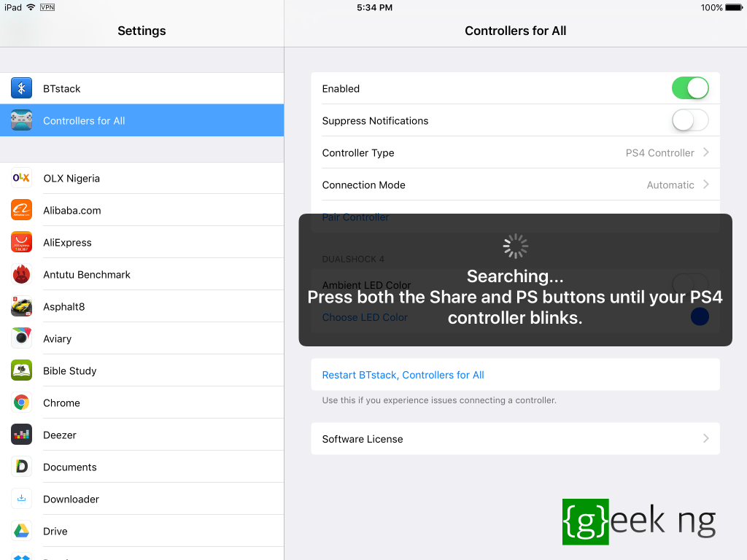747x560 pixels.
Task: Tap the 5:34 PM clock
Action: click(x=374, y=7)
